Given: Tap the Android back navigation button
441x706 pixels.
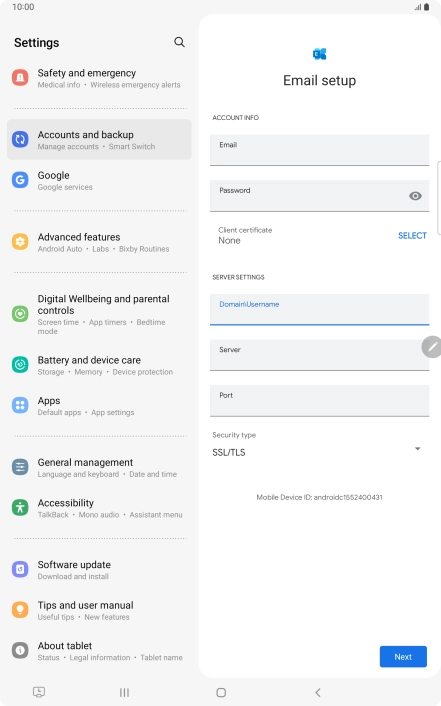Looking at the screenshot, I should [x=318, y=692].
